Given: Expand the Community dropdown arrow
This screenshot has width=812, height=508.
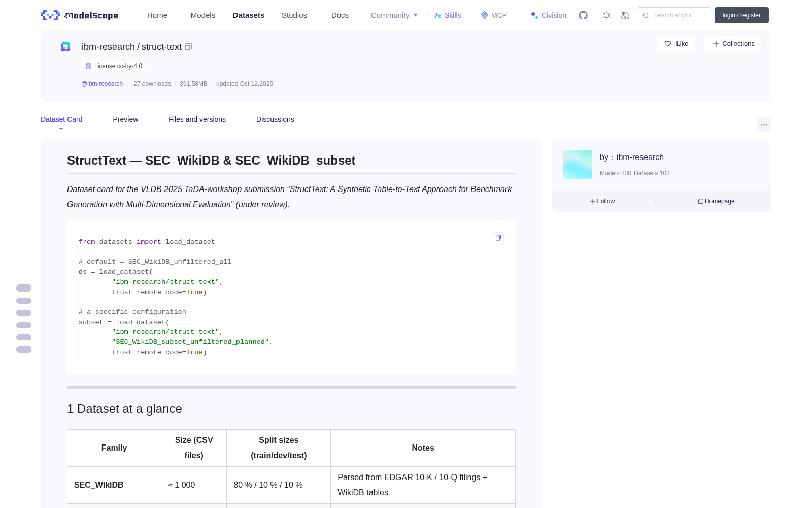Looking at the screenshot, I should 416,15.
